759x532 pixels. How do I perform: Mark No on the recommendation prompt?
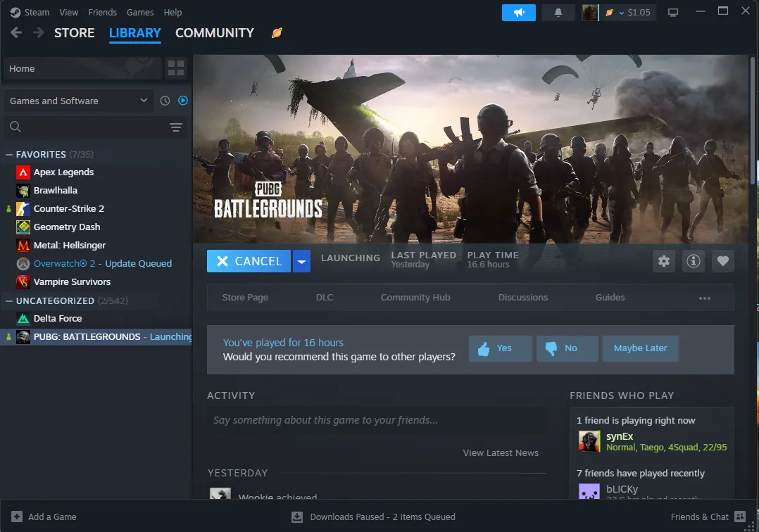pyautogui.click(x=567, y=348)
